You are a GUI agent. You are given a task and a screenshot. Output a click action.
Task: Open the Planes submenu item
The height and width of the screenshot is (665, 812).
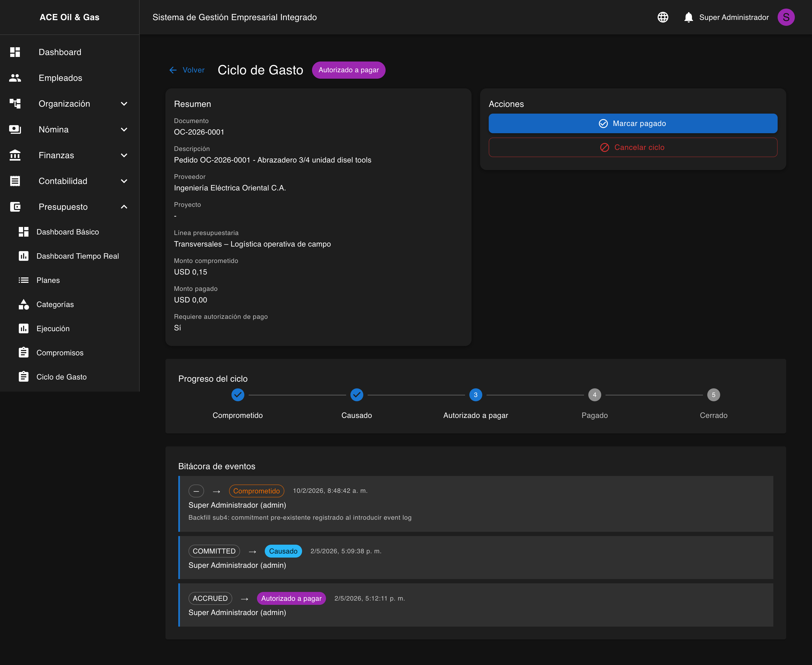[x=70, y=280]
